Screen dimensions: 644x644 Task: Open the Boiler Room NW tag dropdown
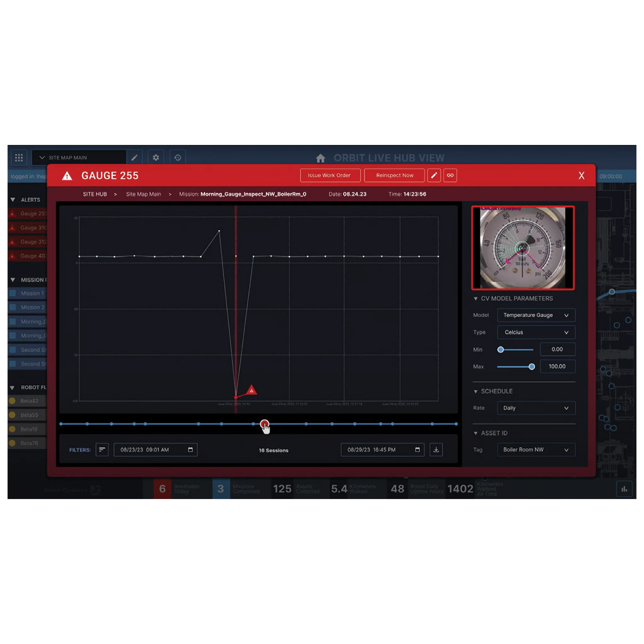coord(536,450)
